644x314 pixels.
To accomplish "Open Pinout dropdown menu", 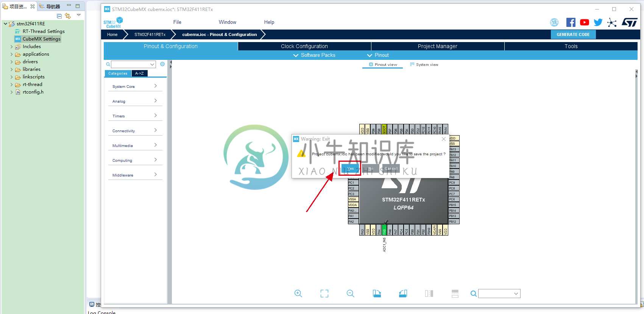I will (x=378, y=55).
